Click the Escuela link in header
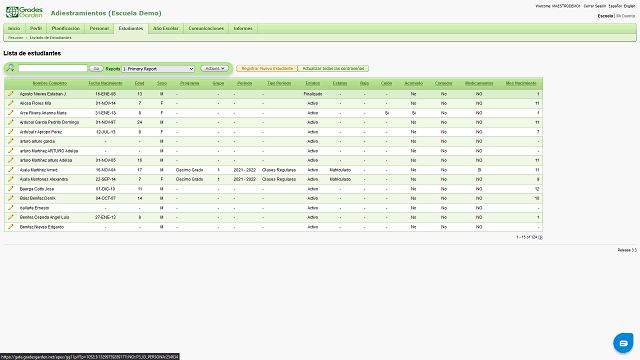Viewport: 640px width, 360px height. (x=605, y=16)
